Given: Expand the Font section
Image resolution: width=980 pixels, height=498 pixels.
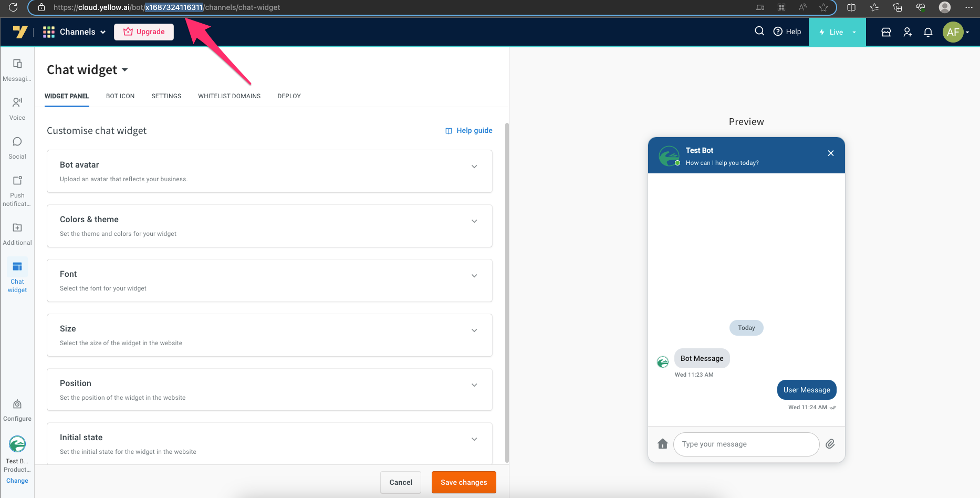Looking at the screenshot, I should [x=269, y=281].
